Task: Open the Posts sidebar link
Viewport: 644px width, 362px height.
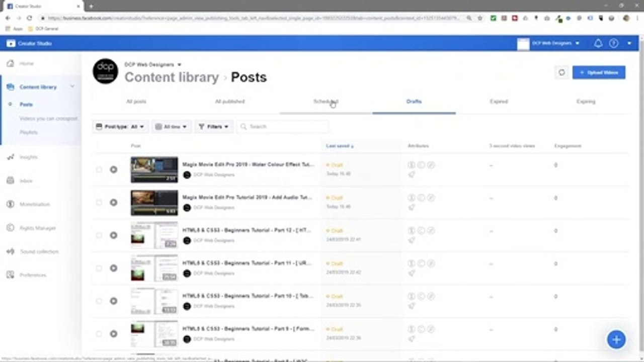Action: point(26,105)
